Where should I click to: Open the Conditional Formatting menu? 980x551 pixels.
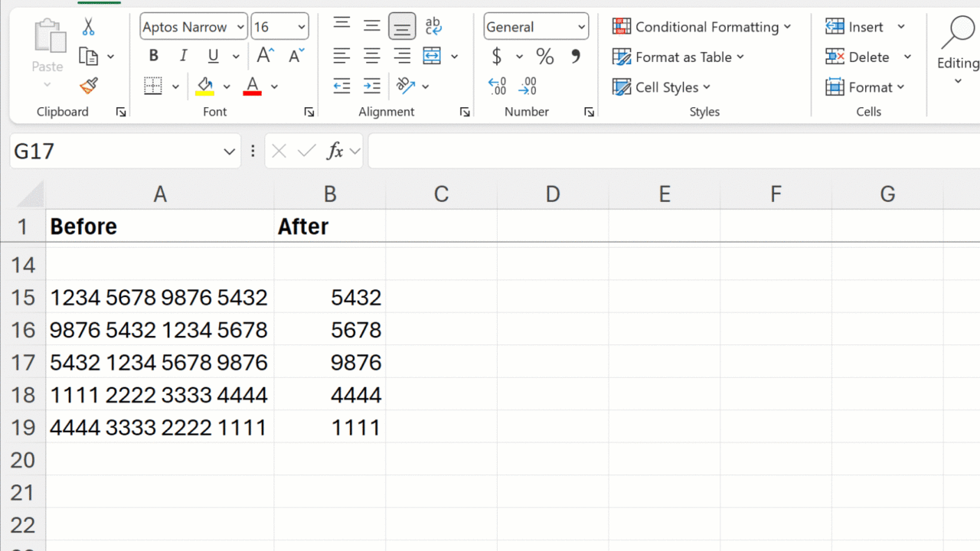pyautogui.click(x=701, y=27)
